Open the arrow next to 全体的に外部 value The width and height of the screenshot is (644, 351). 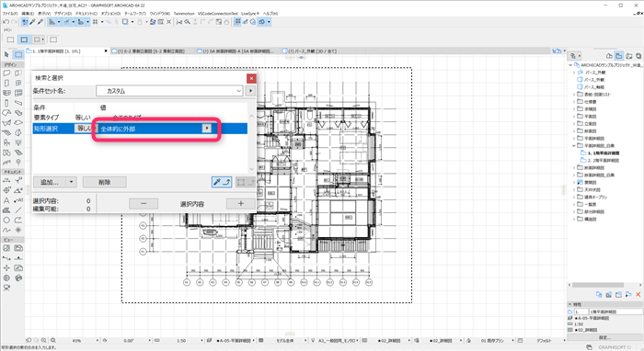click(x=207, y=129)
